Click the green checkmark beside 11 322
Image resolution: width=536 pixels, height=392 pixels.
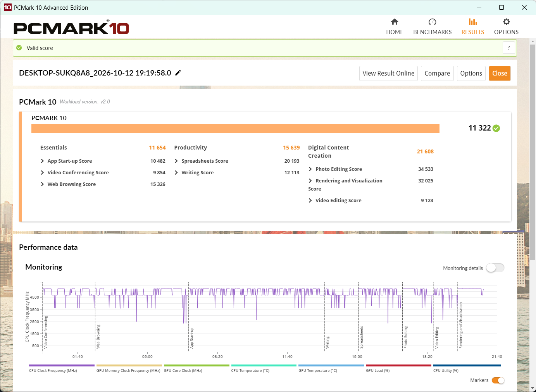pos(496,128)
